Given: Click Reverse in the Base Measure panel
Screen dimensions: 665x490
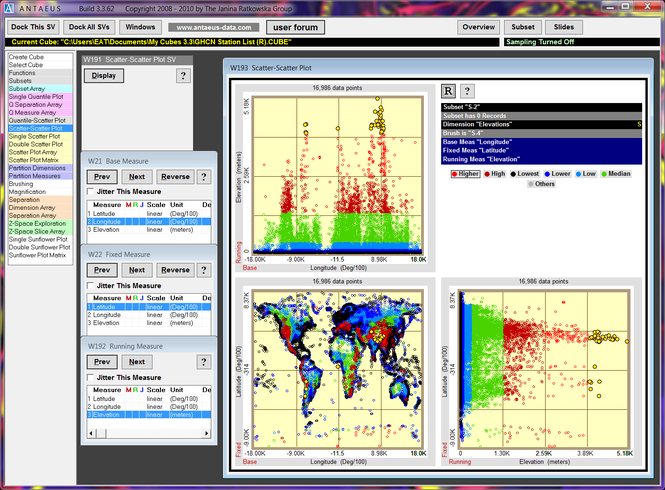Looking at the screenshot, I should 175,177.
